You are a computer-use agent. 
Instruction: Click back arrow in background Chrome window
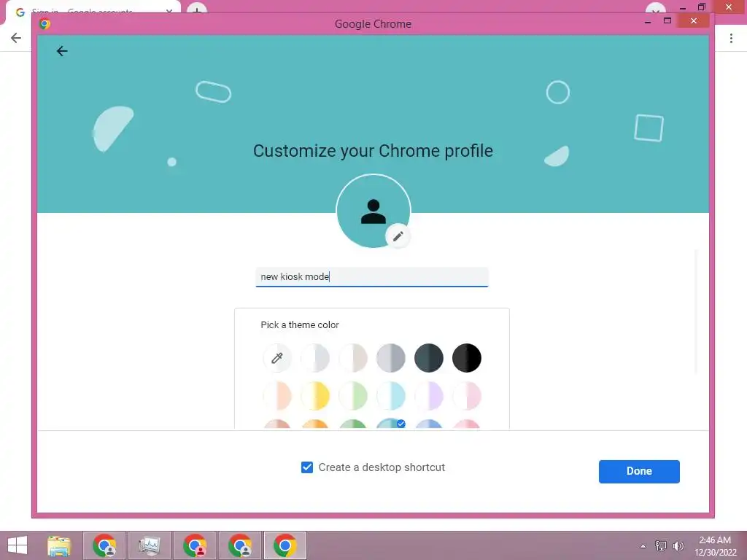(x=16, y=38)
